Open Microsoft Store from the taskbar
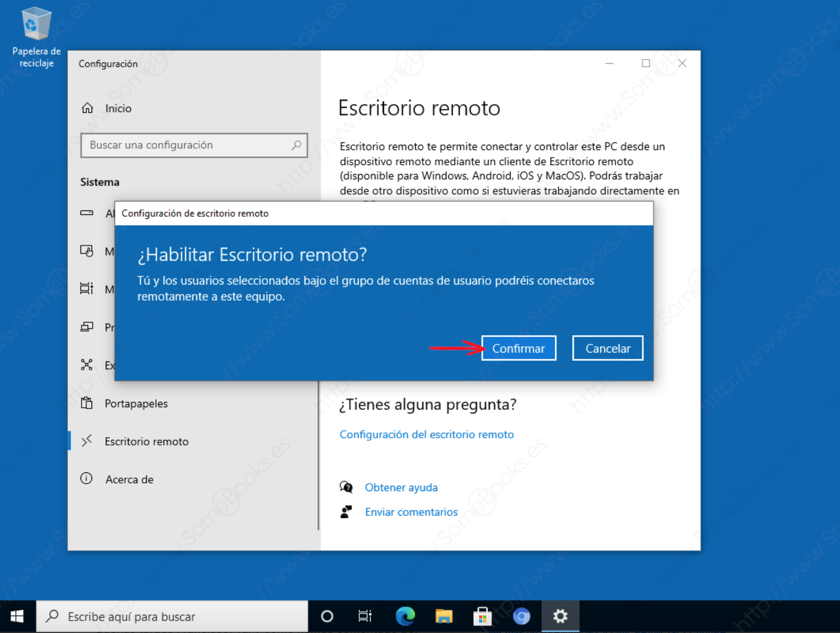840x633 pixels. pos(482,616)
